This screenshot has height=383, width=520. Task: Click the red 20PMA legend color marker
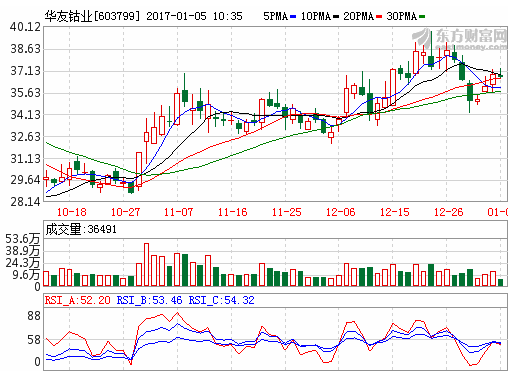[379, 16]
